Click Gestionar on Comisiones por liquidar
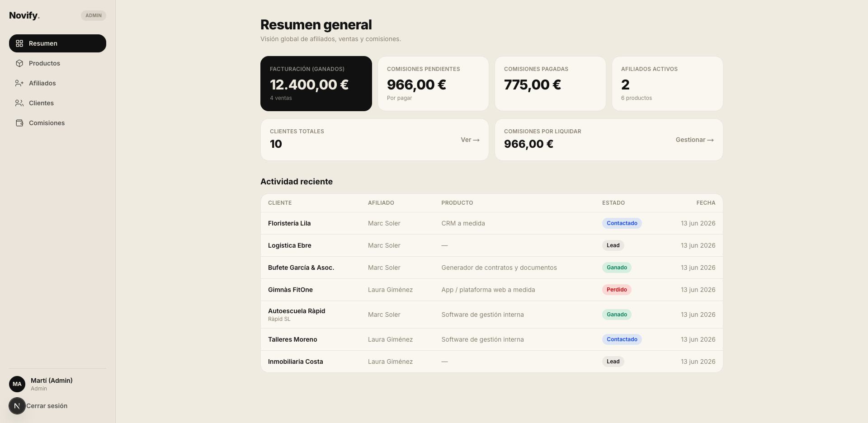 (694, 140)
